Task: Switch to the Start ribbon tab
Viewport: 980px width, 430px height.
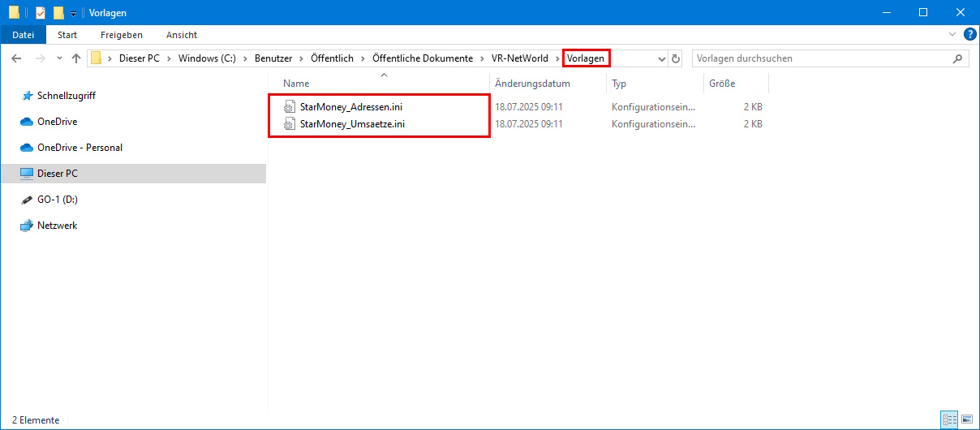Action: click(x=67, y=35)
